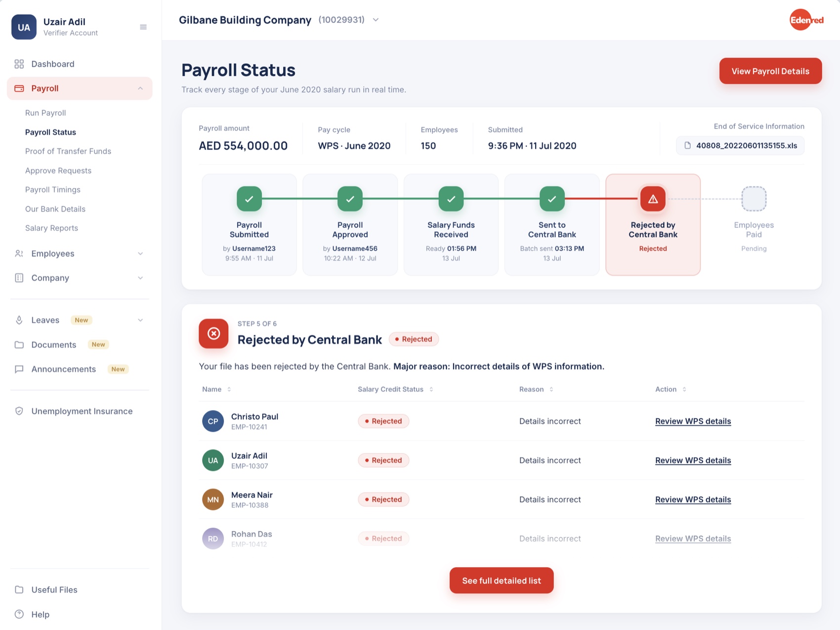840x630 pixels.
Task: Review WPS details for Rohan Das
Action: click(x=693, y=539)
